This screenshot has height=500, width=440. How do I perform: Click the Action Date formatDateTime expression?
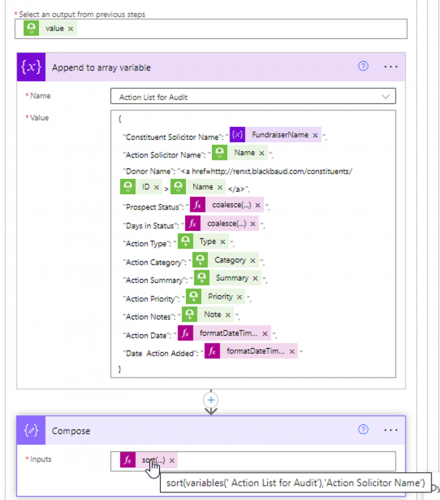[x=224, y=333]
